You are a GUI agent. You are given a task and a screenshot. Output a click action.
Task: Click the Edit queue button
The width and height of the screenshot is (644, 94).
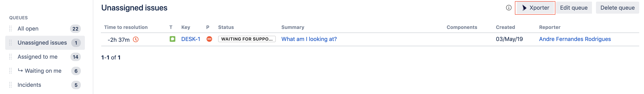(x=574, y=8)
